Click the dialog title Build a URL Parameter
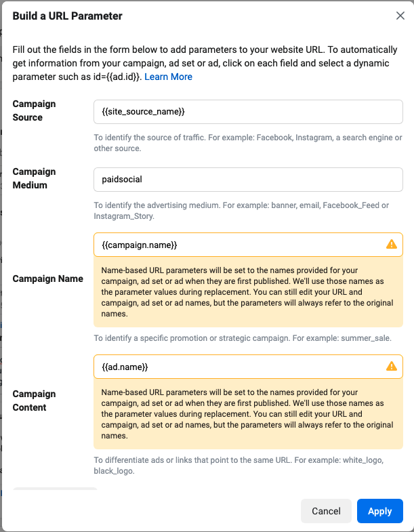The height and width of the screenshot is (532, 414). [x=68, y=16]
